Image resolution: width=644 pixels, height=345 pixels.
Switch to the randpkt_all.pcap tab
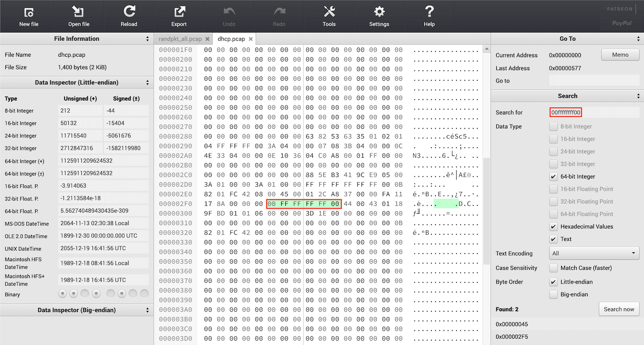click(x=180, y=38)
